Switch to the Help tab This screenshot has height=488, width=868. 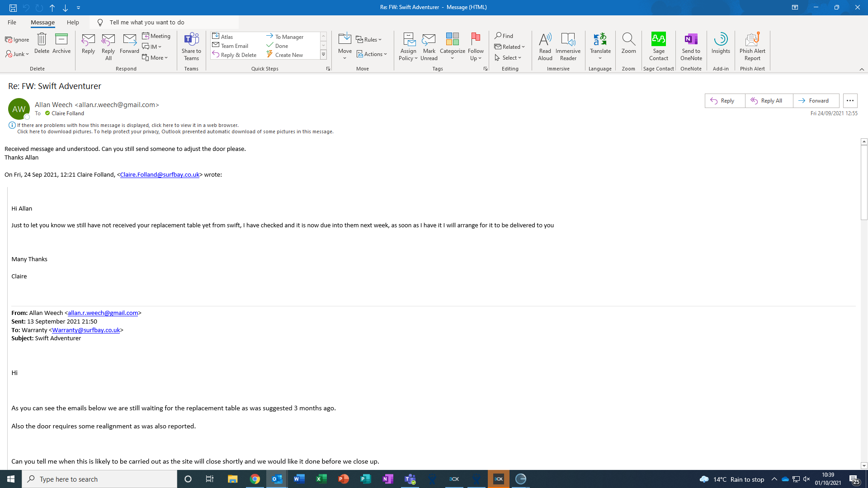coord(73,22)
